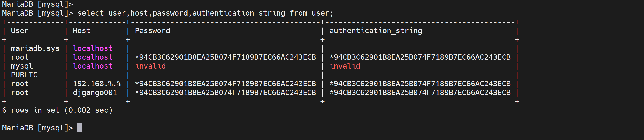
Task: Click the red invalid value under Password
Action: 150,66
